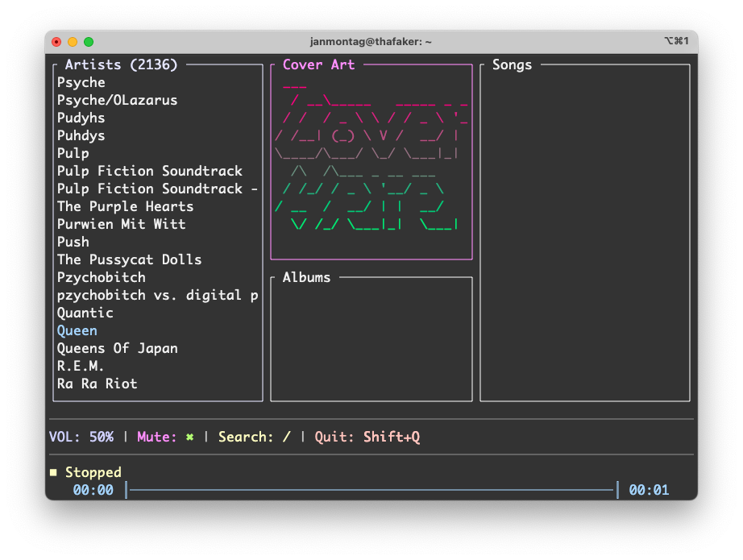Click the VOL: 50% volume indicator

(81, 437)
